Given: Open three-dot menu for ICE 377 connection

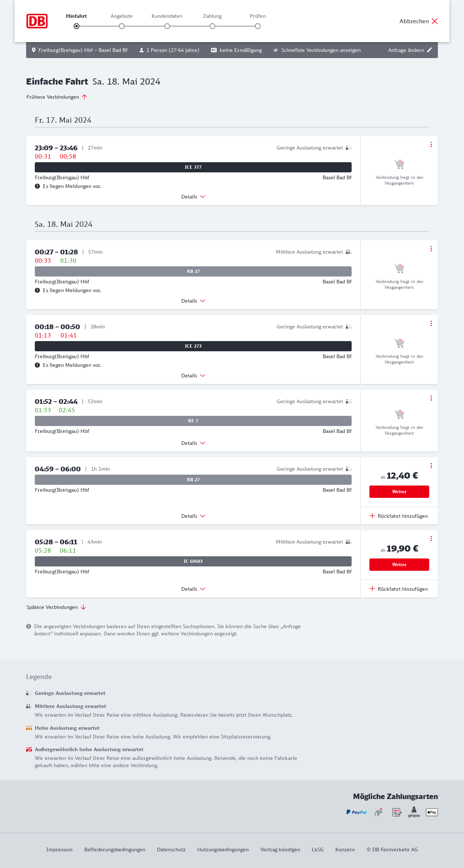Looking at the screenshot, I should (431, 144).
